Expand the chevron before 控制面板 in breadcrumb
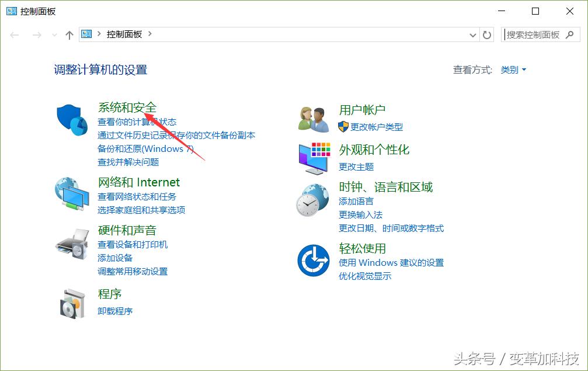The image size is (588, 371). point(99,34)
